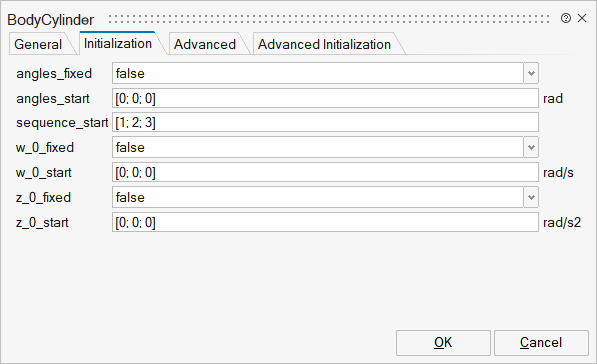The width and height of the screenshot is (597, 364).
Task: Switch to the Advanced tab
Action: [205, 44]
